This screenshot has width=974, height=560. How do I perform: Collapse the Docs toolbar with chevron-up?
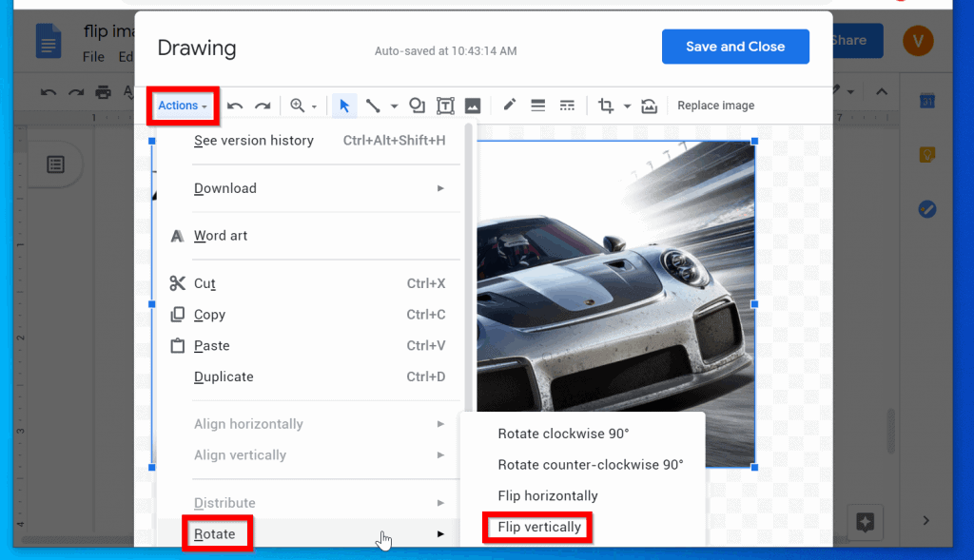[882, 92]
